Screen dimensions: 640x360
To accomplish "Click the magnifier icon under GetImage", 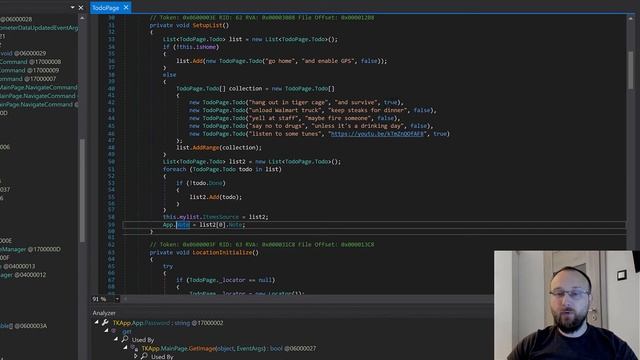I will pyautogui.click(x=144, y=356).
